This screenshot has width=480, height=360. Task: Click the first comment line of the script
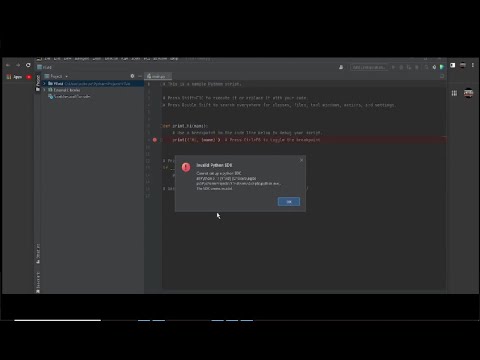[x=202, y=84]
